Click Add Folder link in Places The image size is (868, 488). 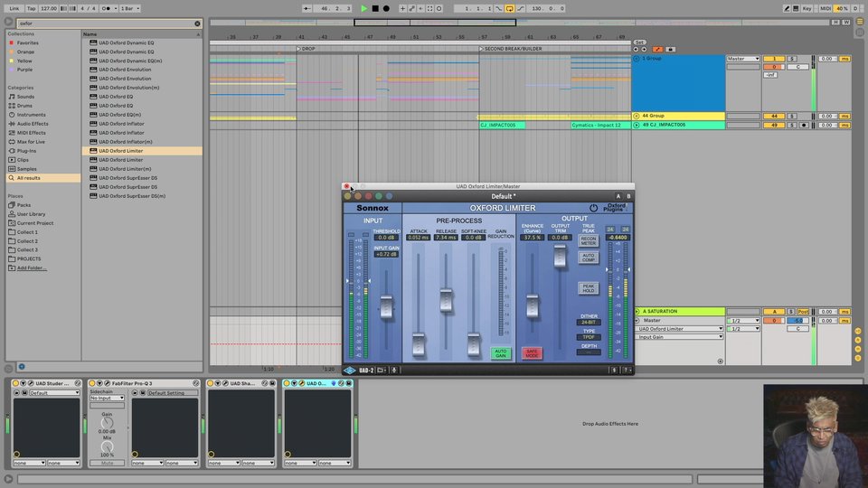[32, 267]
